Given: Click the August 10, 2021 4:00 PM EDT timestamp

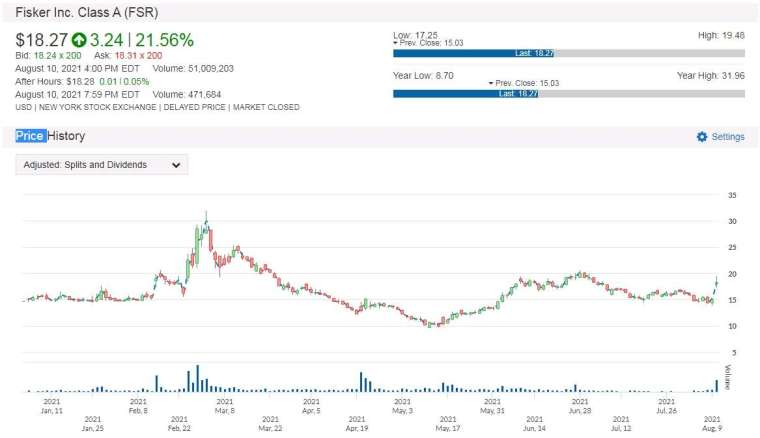Looking at the screenshot, I should point(77,68).
